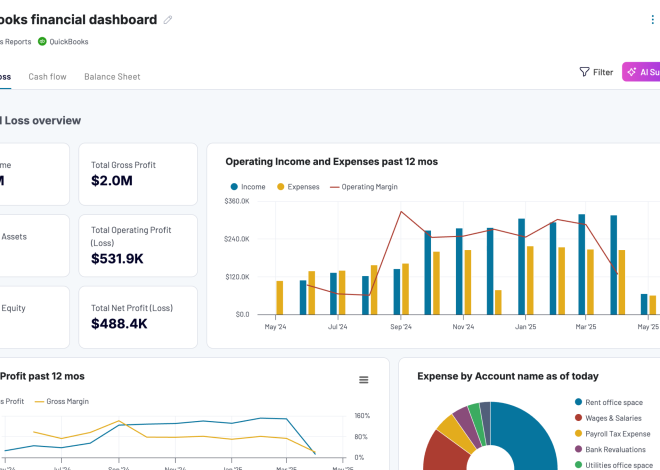
Task: Click the Expense by Account name chart title
Action: (x=508, y=376)
